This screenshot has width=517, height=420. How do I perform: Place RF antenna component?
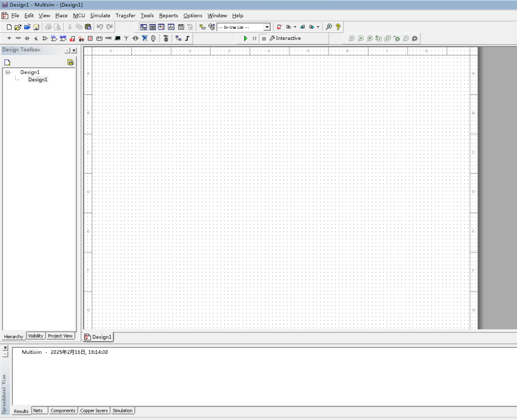[126, 38]
